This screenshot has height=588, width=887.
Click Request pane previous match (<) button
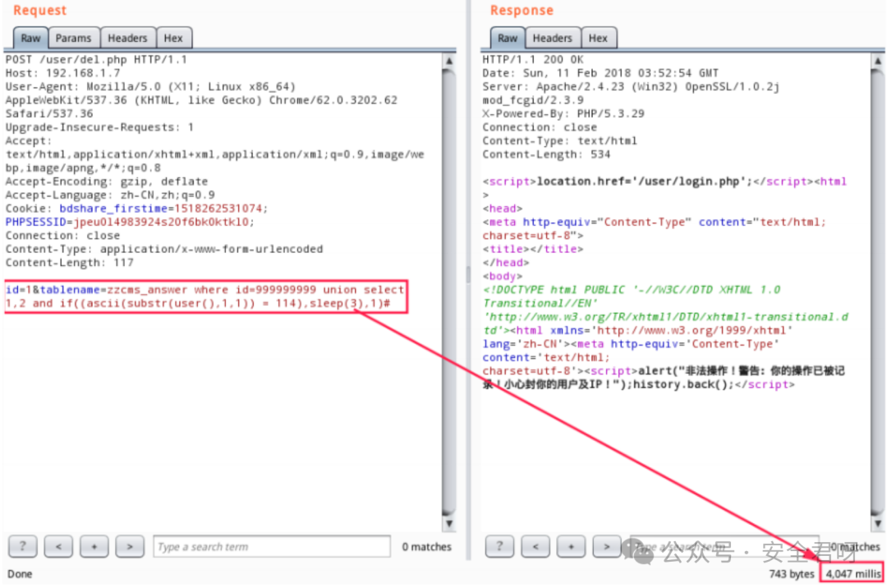(58, 546)
